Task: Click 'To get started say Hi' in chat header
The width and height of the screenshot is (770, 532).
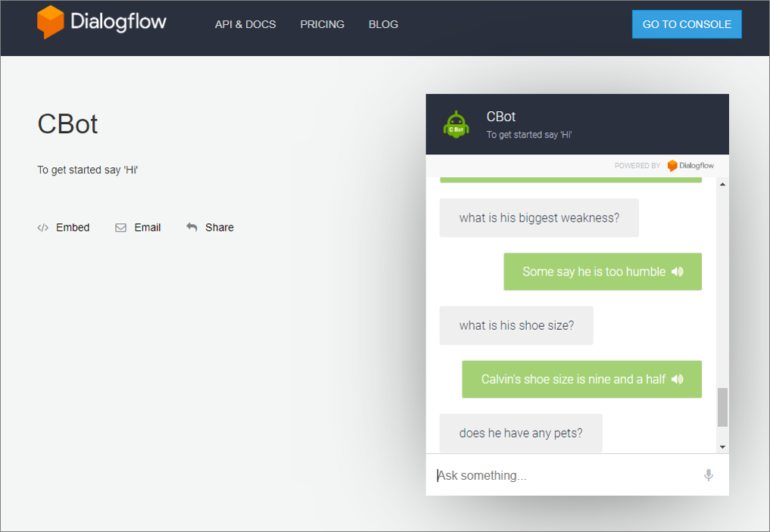Action: [x=529, y=135]
